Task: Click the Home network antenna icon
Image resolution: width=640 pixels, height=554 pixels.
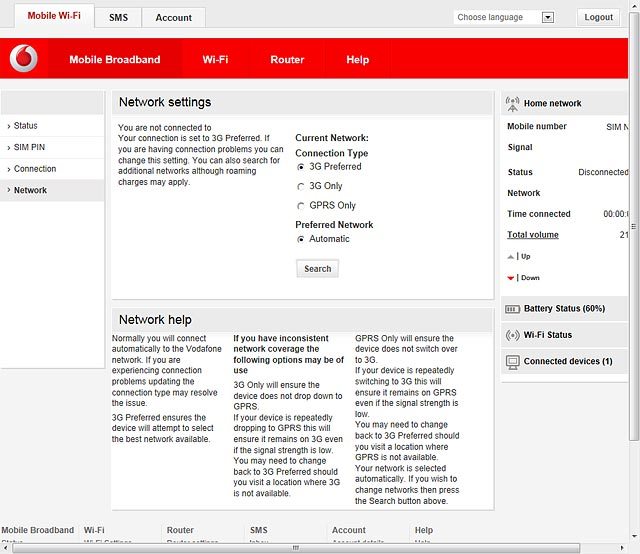Action: [512, 104]
